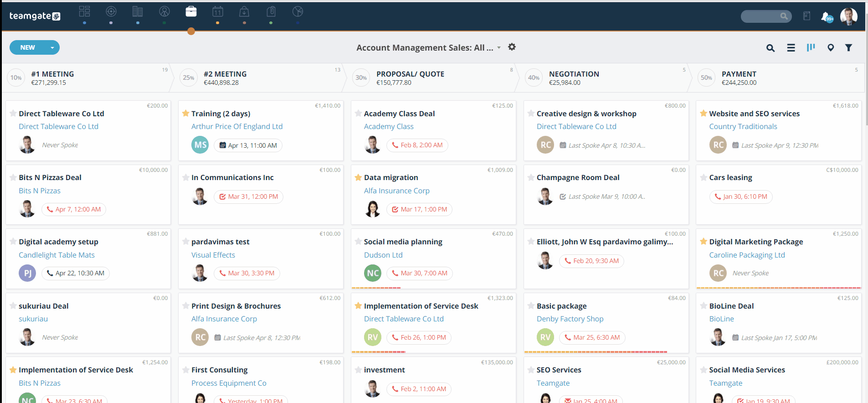Open the dashboard grid icon in top navigation
This screenshot has width=868, height=403.
(84, 11)
